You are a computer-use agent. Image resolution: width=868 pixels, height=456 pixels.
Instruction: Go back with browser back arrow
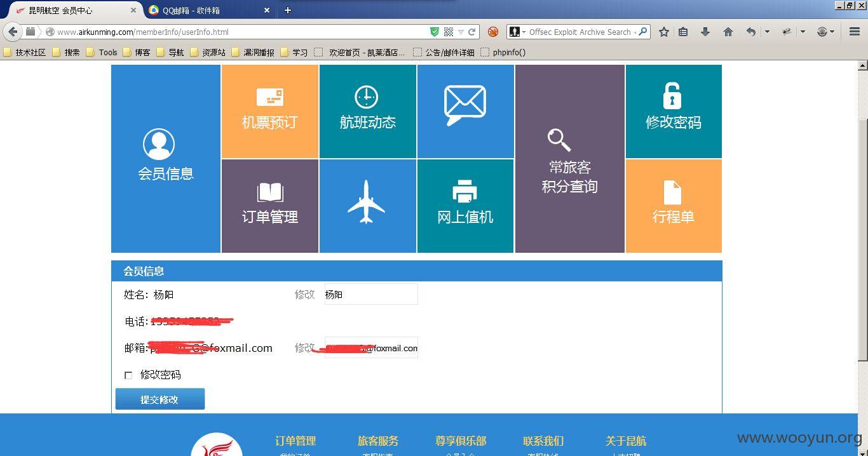click(13, 32)
